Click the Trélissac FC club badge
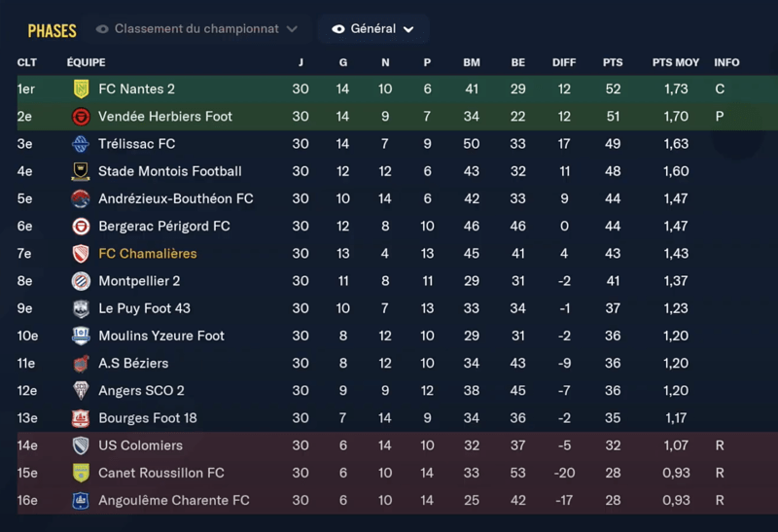778x532 pixels. (x=81, y=144)
